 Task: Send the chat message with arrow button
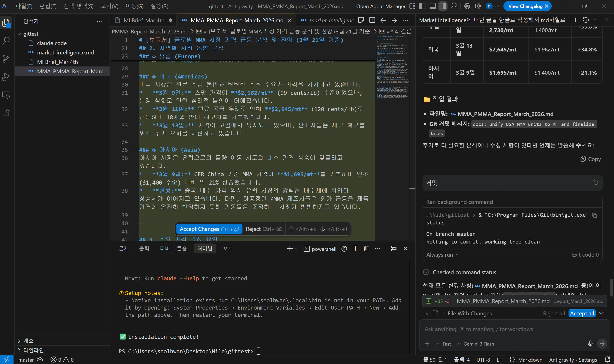602,343
